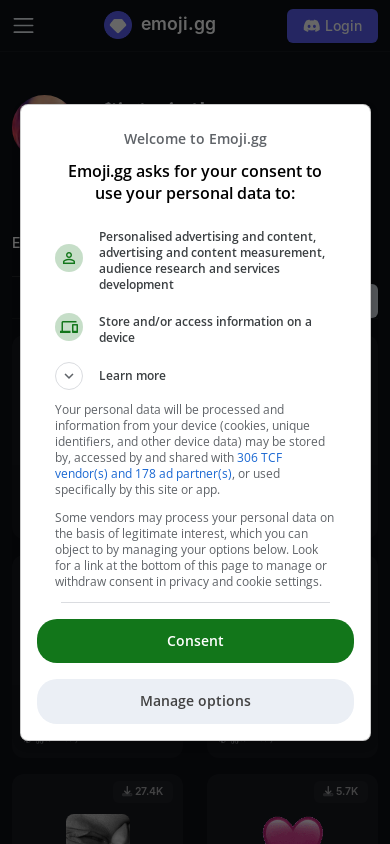Open the Manage options button
Screen dimensions: 390x844
click(195, 701)
